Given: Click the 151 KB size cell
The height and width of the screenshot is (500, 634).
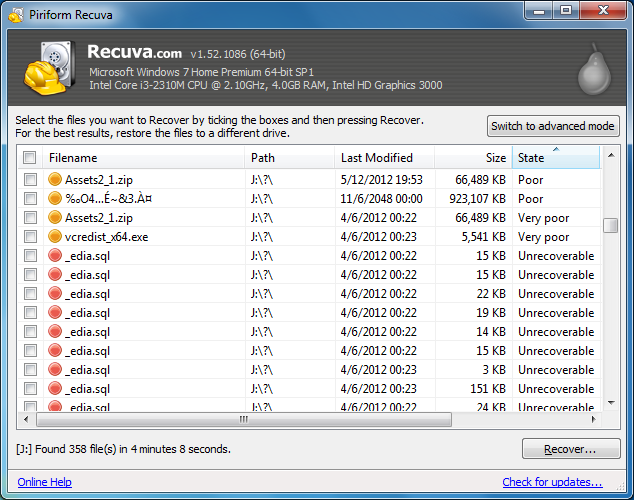Looking at the screenshot, I should (488, 389).
